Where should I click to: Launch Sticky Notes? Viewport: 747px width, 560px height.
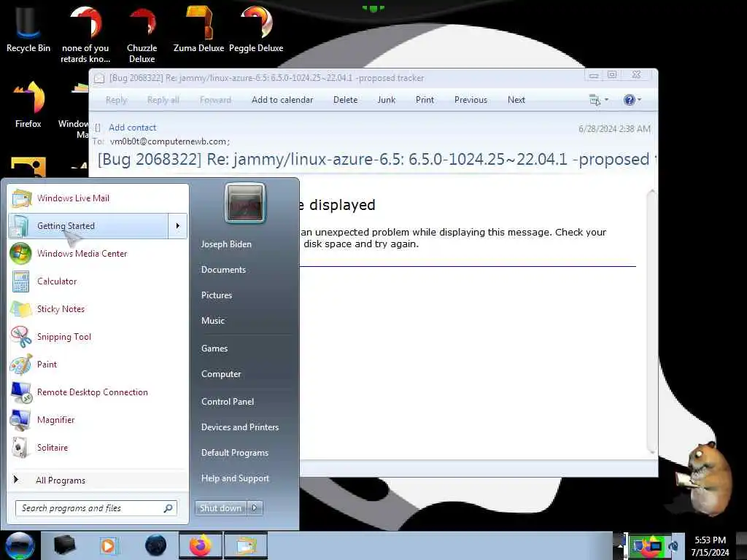(x=98, y=308)
